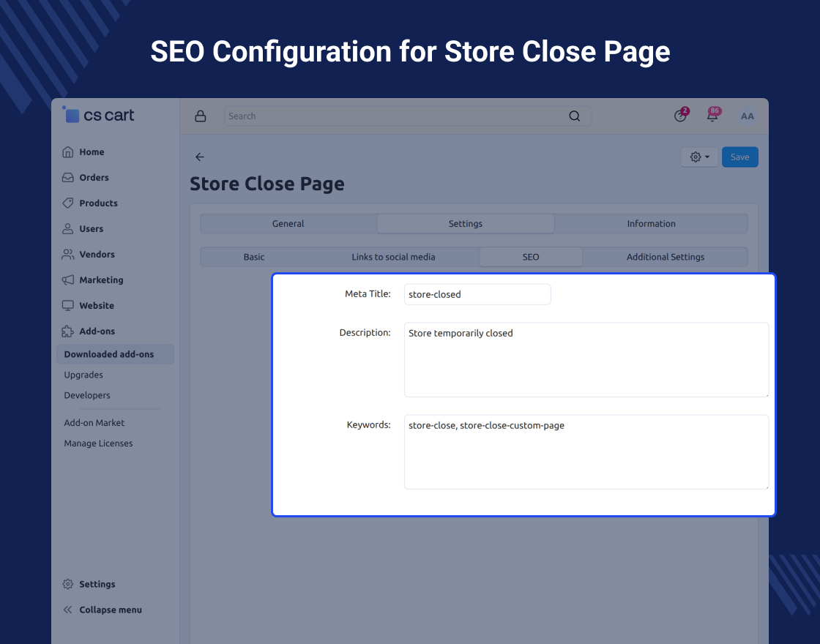820x644 pixels.
Task: Click the Add-ons puzzle icon
Action: pyautogui.click(x=68, y=332)
